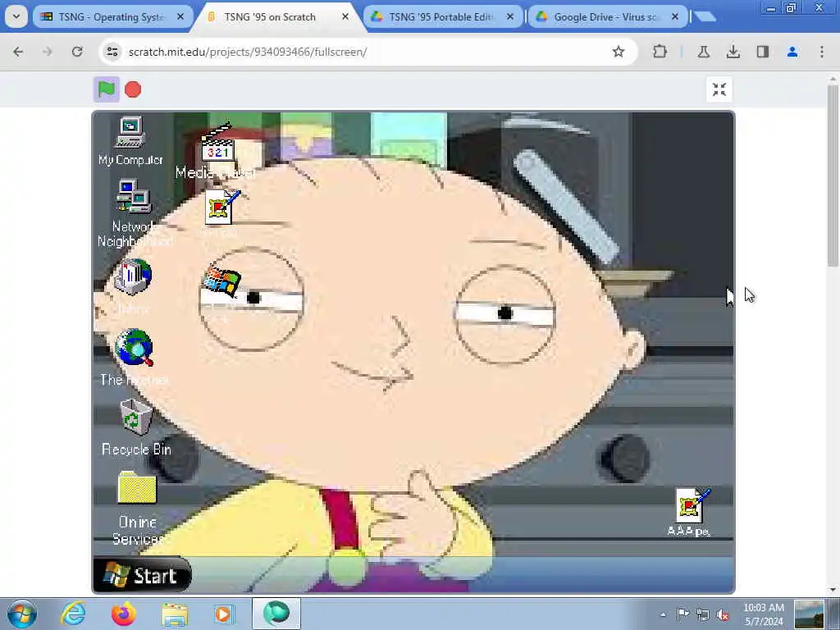Screen dimensions: 840x630
Task: Open Windows Media Player from taskbar
Action: 225,614
